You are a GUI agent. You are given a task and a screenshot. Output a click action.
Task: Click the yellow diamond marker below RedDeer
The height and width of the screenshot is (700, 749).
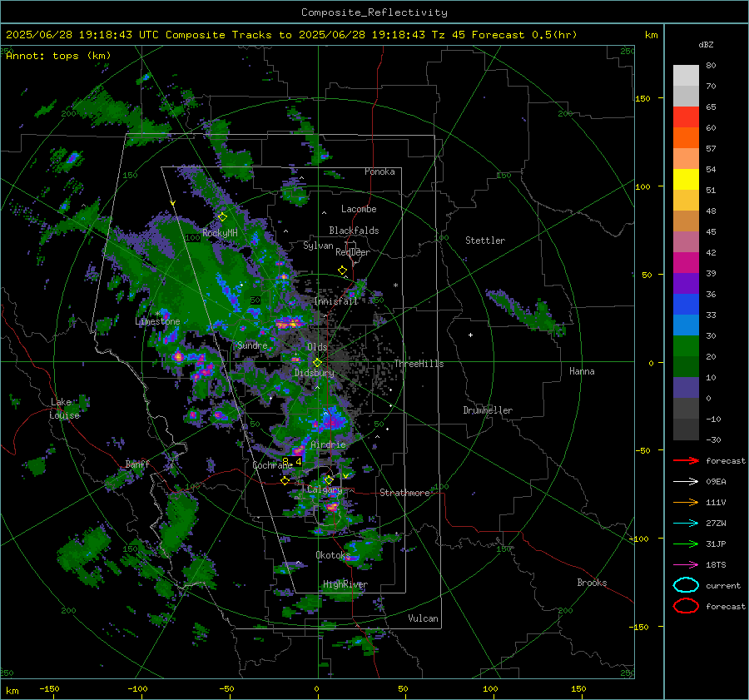click(x=342, y=271)
